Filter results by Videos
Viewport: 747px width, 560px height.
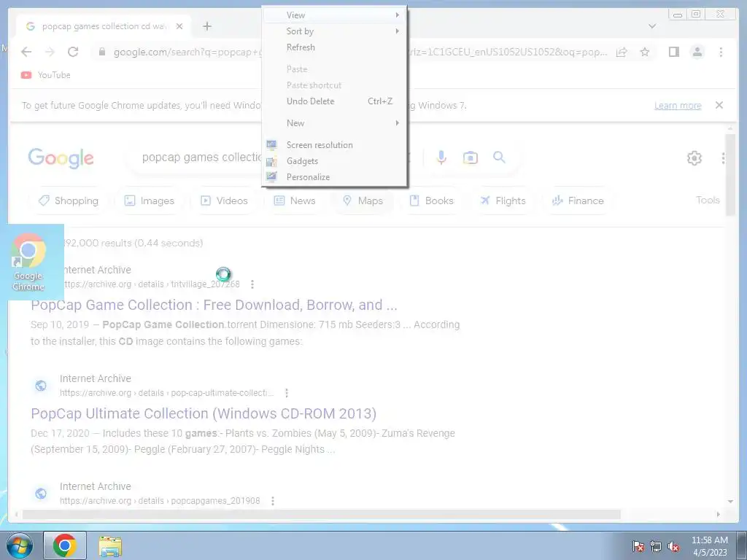[x=225, y=201]
